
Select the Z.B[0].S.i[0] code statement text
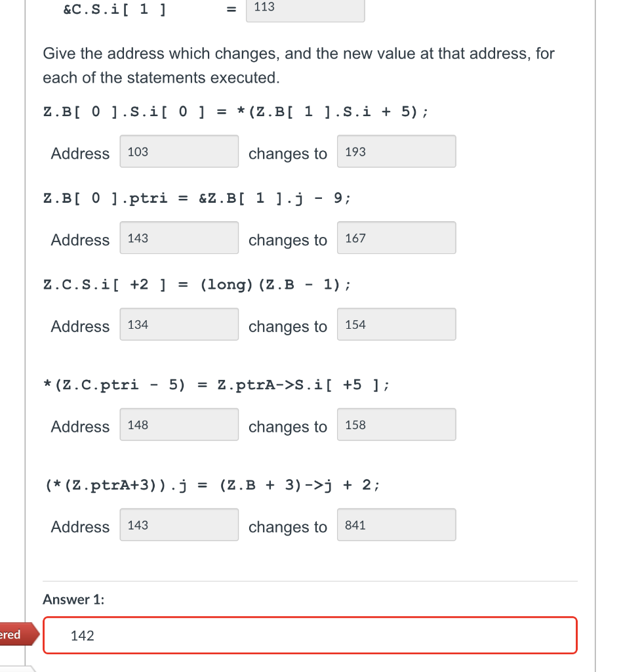(236, 112)
